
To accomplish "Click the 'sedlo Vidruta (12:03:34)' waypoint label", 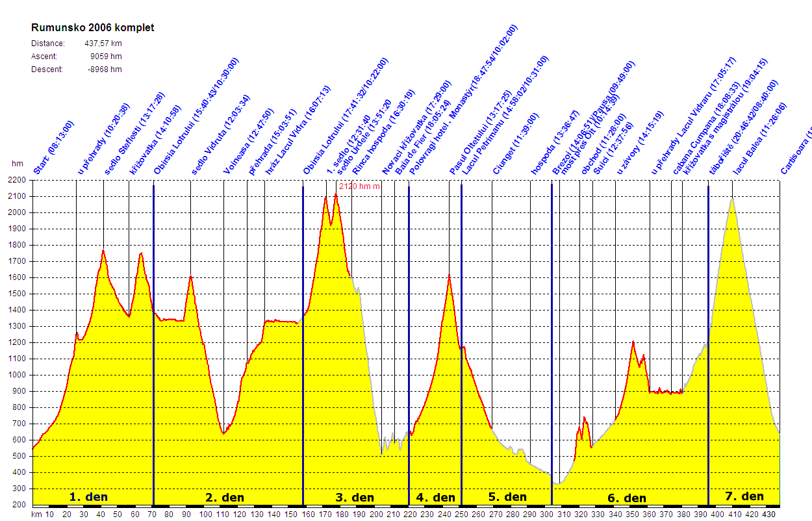I will click(220, 135).
